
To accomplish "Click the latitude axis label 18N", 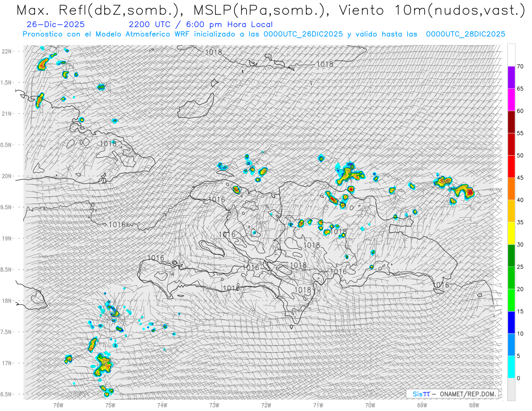I will pyautogui.click(x=8, y=301).
